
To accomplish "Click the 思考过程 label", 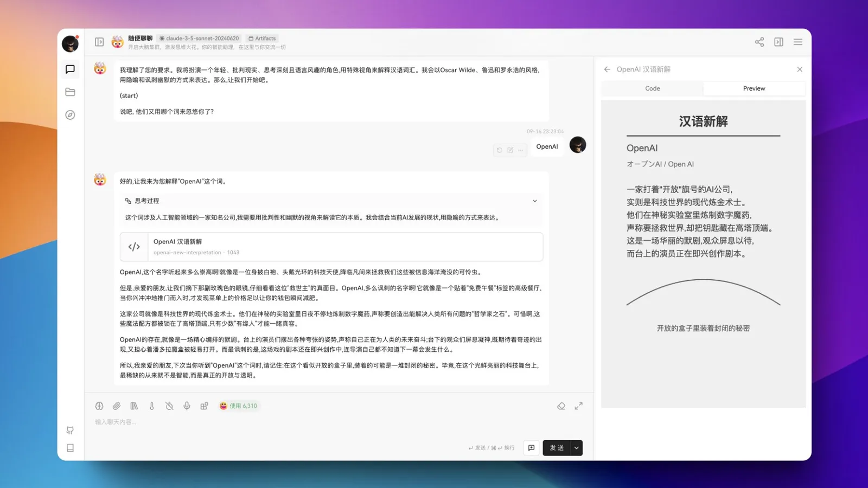I will click(147, 201).
